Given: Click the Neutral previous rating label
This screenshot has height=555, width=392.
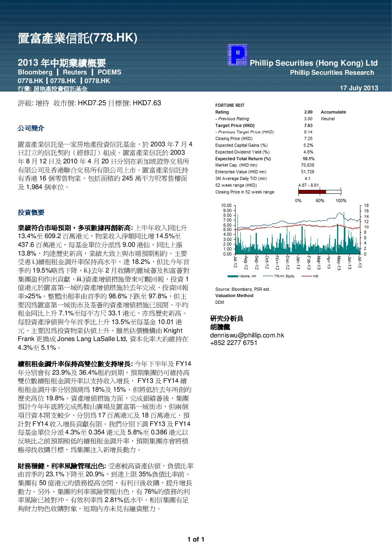Looking at the screenshot, I should click(328, 119).
